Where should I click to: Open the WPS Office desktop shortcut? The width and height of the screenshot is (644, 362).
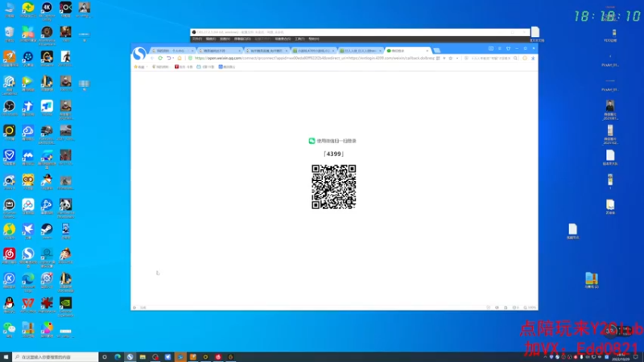[28, 303]
